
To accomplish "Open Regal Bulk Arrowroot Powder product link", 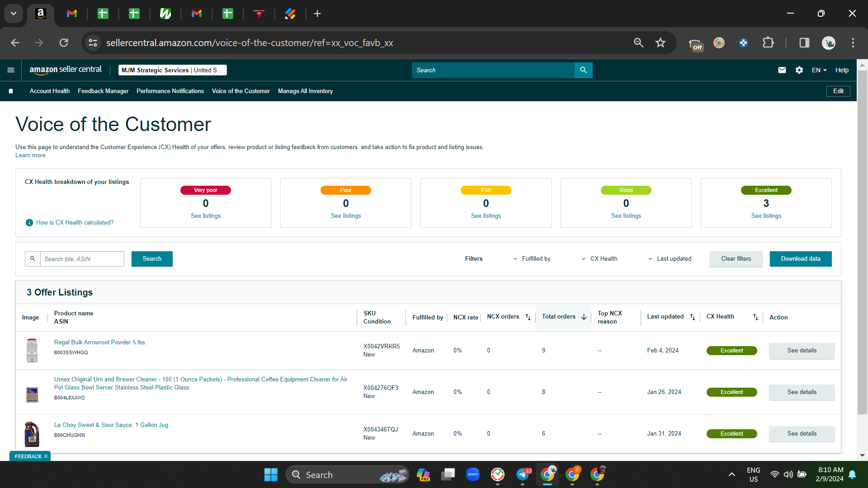I will pos(100,343).
